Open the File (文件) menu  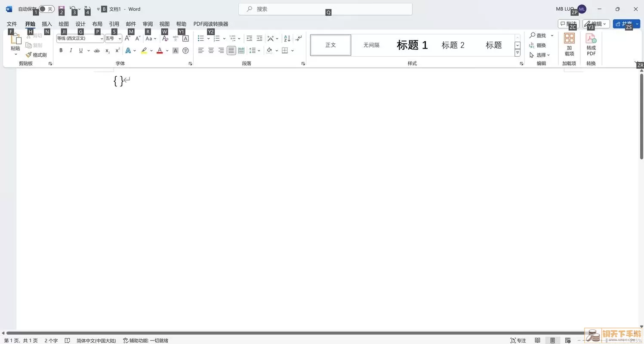[12, 24]
